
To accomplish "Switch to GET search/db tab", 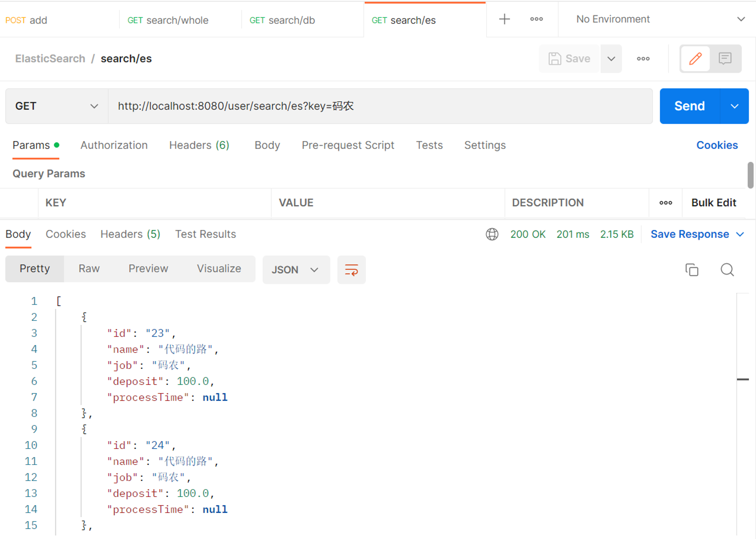I will pos(302,20).
